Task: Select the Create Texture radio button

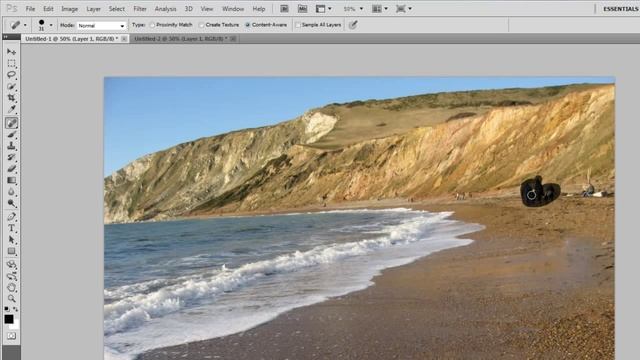Action: 201,25
